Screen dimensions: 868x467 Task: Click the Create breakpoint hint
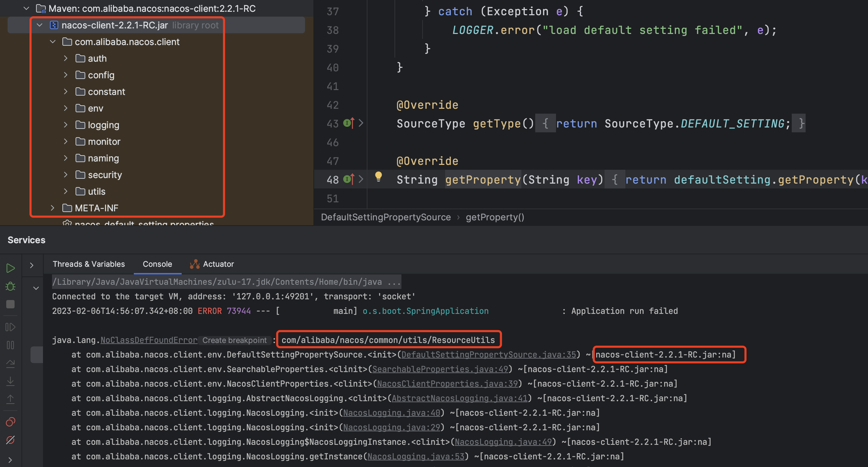[234, 340]
